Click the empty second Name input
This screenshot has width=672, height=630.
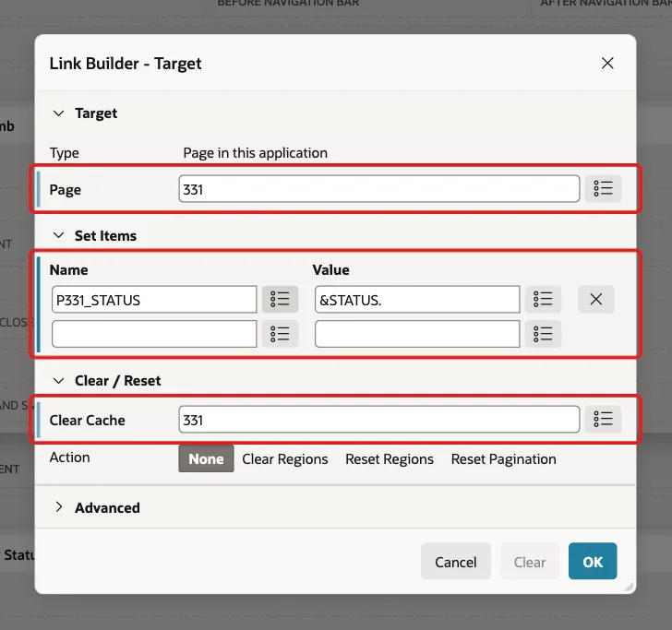154,334
